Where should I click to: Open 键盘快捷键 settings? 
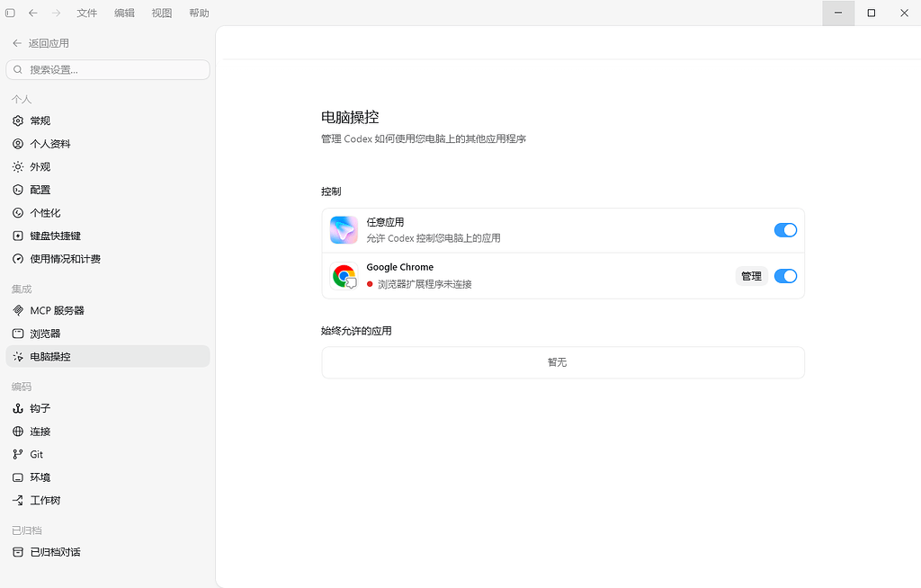(108, 236)
